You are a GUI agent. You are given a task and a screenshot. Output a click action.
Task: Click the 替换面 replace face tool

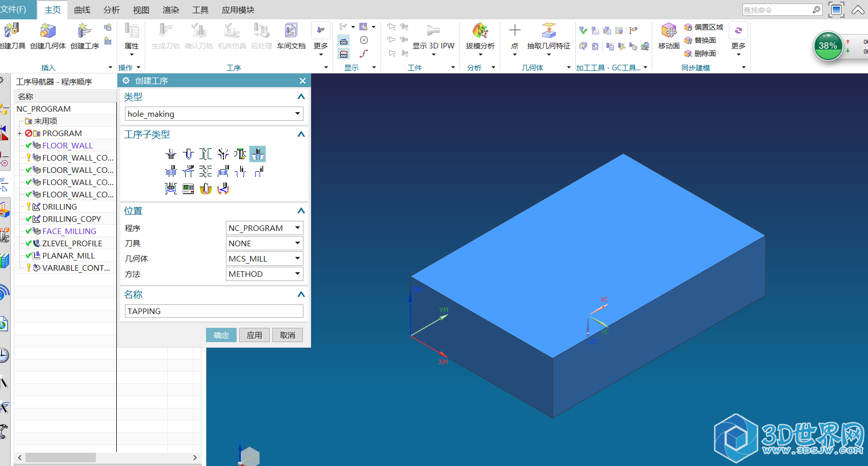coord(700,40)
